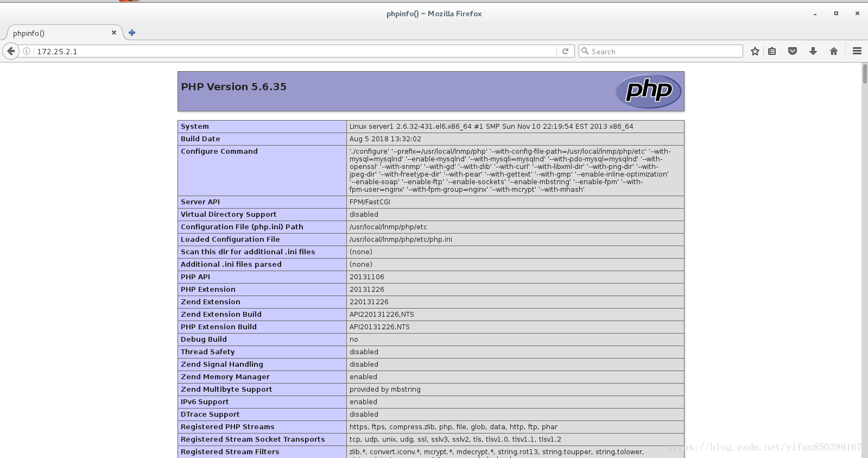Select the Debug Build label

[204, 339]
